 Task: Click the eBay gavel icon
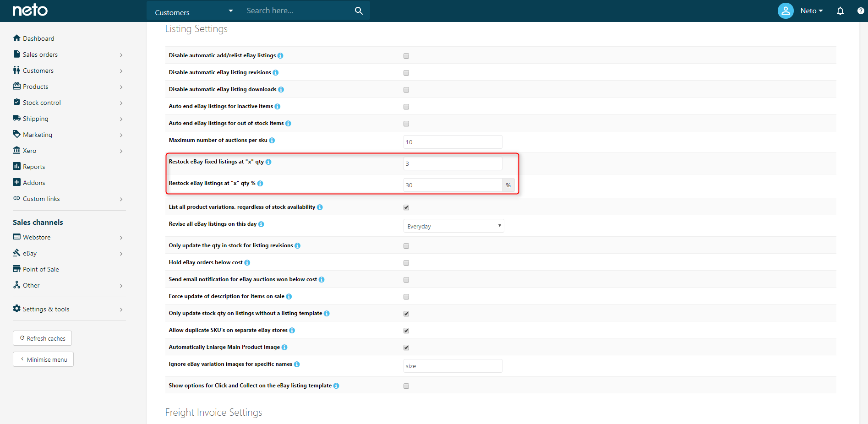(x=17, y=253)
